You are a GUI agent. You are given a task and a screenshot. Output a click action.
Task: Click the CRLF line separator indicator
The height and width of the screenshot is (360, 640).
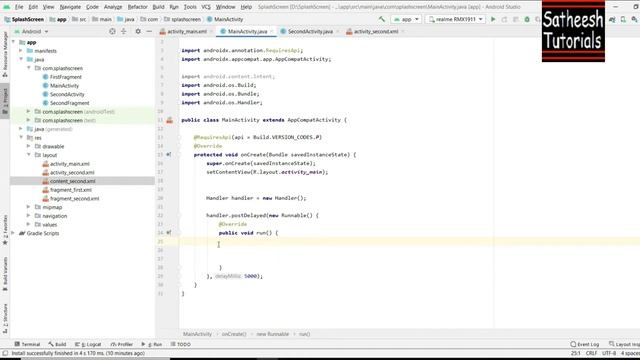coord(591,353)
